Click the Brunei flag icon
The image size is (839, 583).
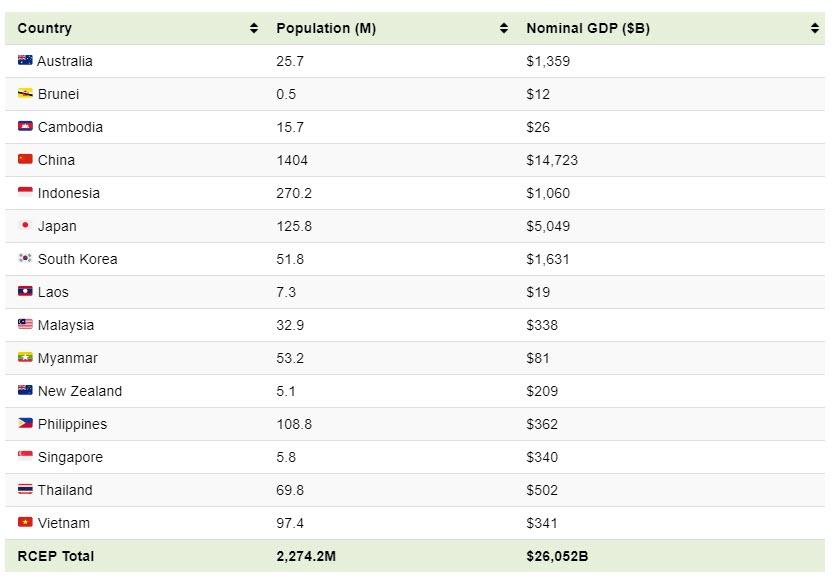tap(25, 94)
